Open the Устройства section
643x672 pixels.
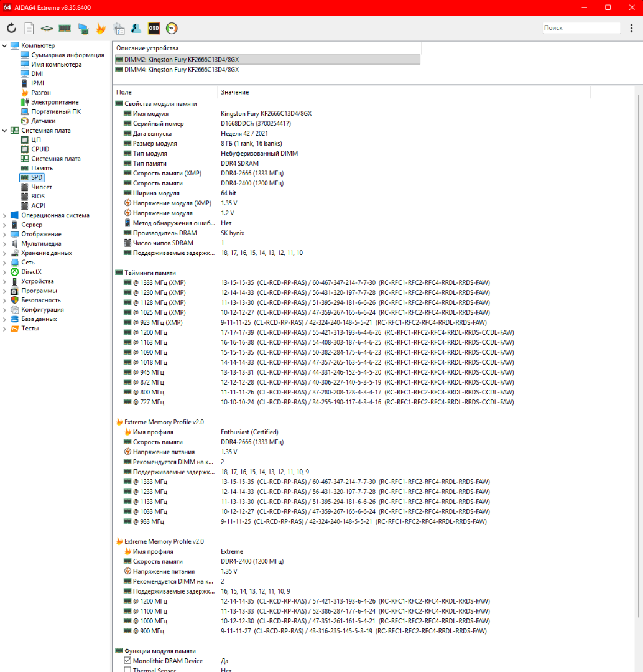[x=38, y=281]
